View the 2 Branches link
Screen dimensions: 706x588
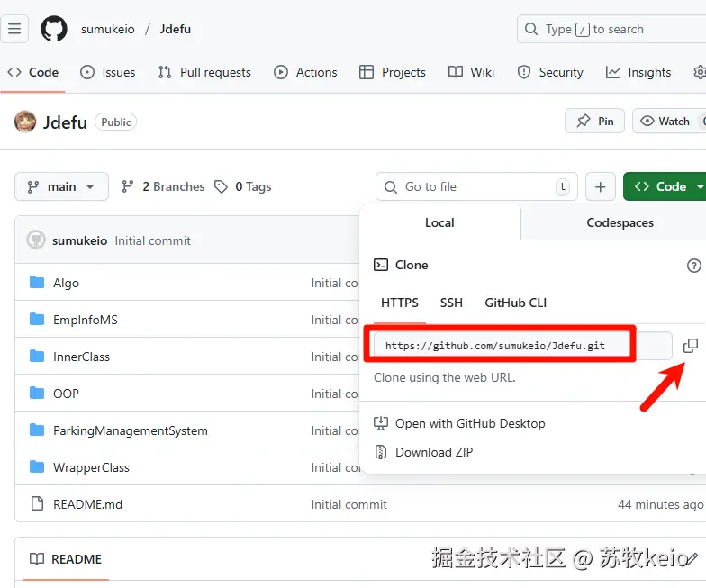pos(163,186)
